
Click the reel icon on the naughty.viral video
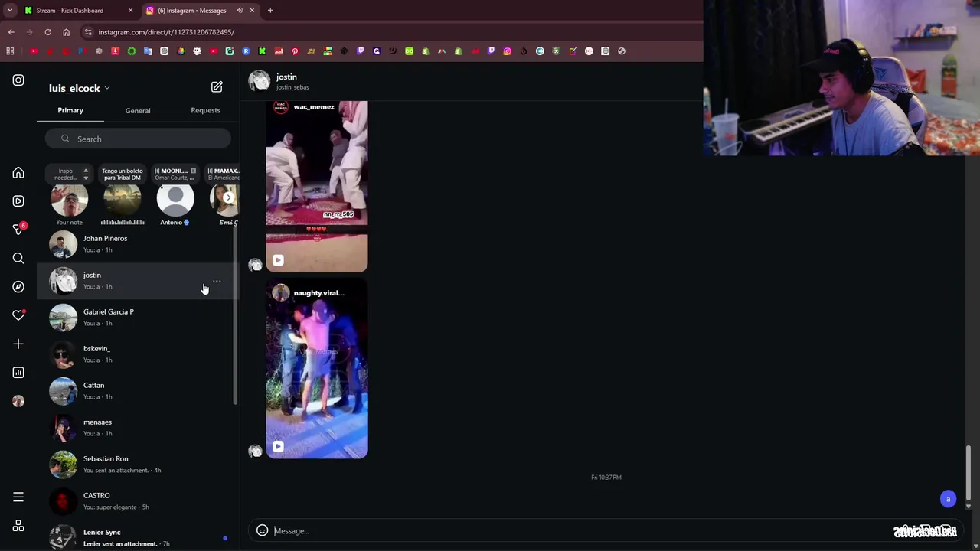tap(278, 446)
